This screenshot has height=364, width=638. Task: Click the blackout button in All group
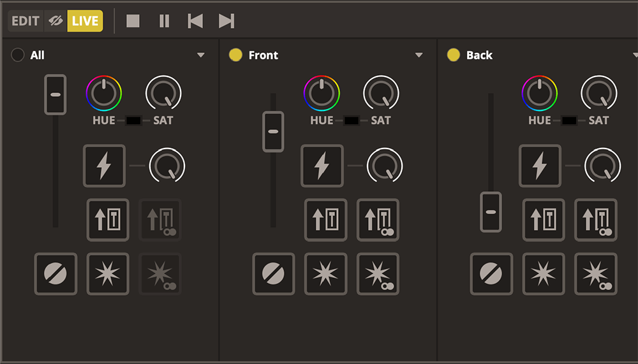point(56,273)
